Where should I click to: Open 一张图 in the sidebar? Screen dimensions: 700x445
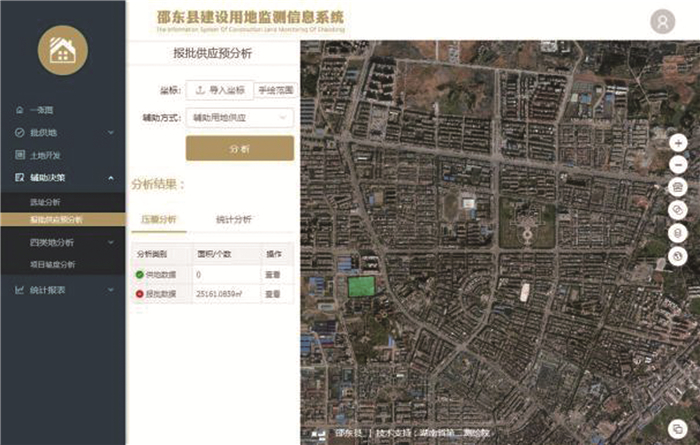point(42,109)
